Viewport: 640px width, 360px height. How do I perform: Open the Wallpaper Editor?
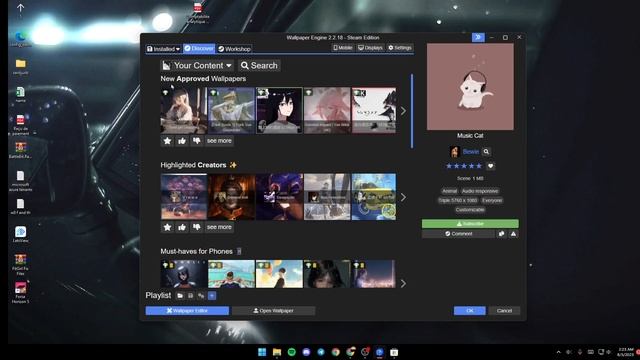(187, 311)
